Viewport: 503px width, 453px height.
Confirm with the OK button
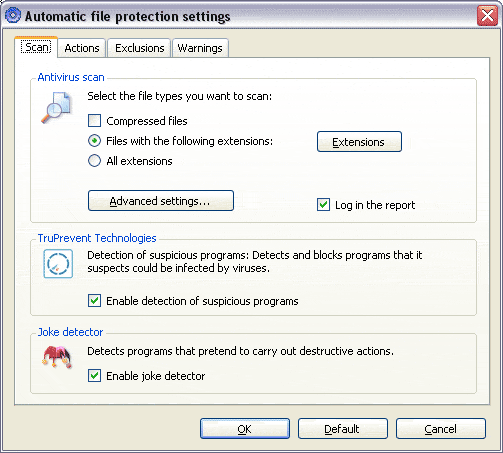[x=245, y=429]
